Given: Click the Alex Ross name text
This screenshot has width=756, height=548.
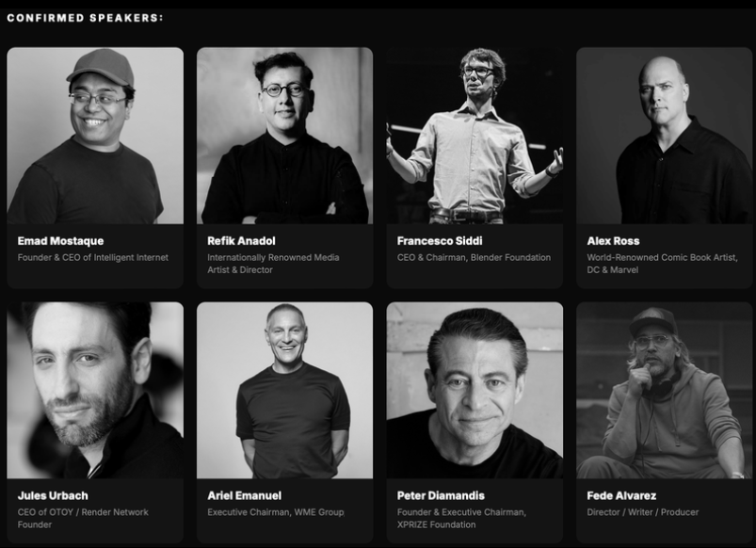Looking at the screenshot, I should pyautogui.click(x=613, y=241).
